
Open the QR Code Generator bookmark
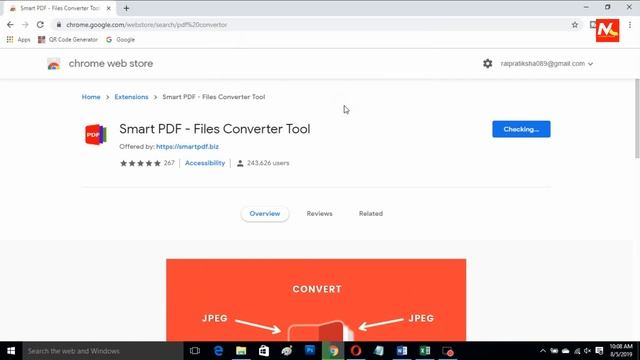pos(68,40)
